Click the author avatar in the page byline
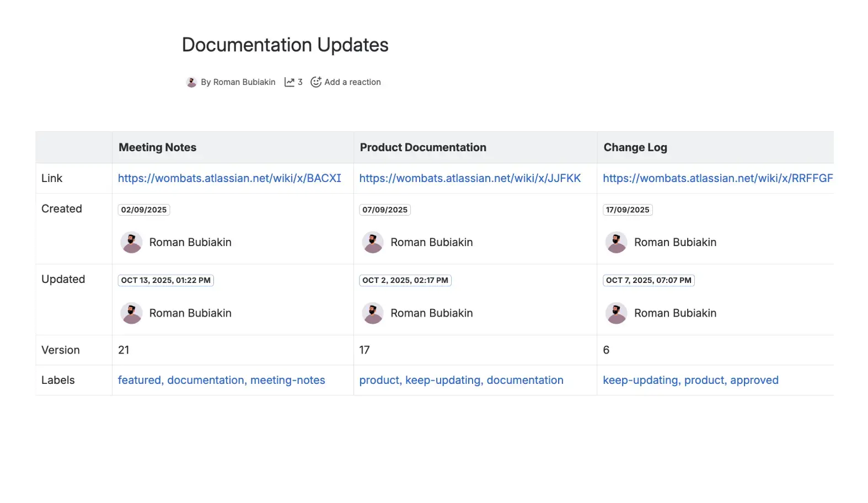The image size is (868, 503). click(191, 82)
